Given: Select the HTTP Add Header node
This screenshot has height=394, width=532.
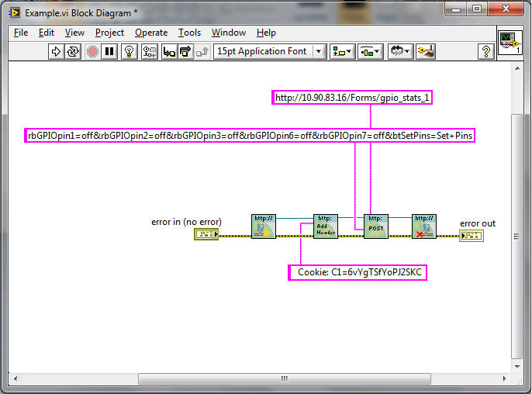Looking at the screenshot, I should [x=326, y=226].
